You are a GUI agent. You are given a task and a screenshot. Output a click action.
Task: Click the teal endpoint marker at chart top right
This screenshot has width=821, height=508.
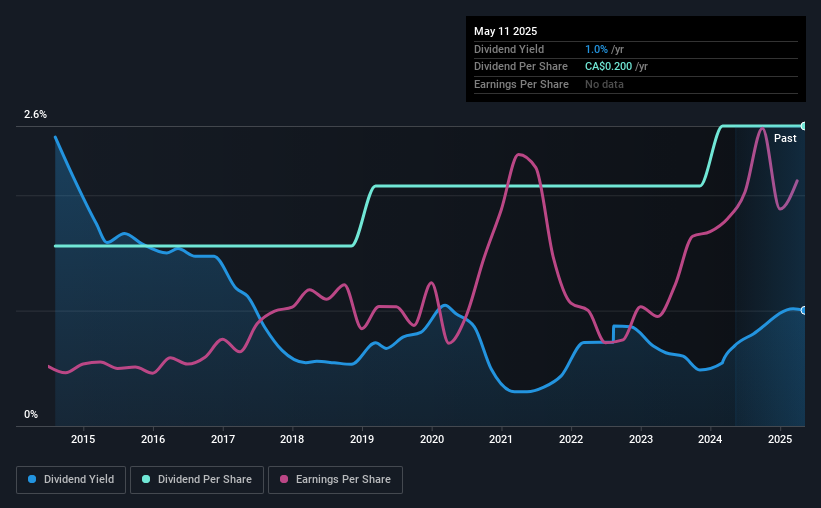[804, 126]
